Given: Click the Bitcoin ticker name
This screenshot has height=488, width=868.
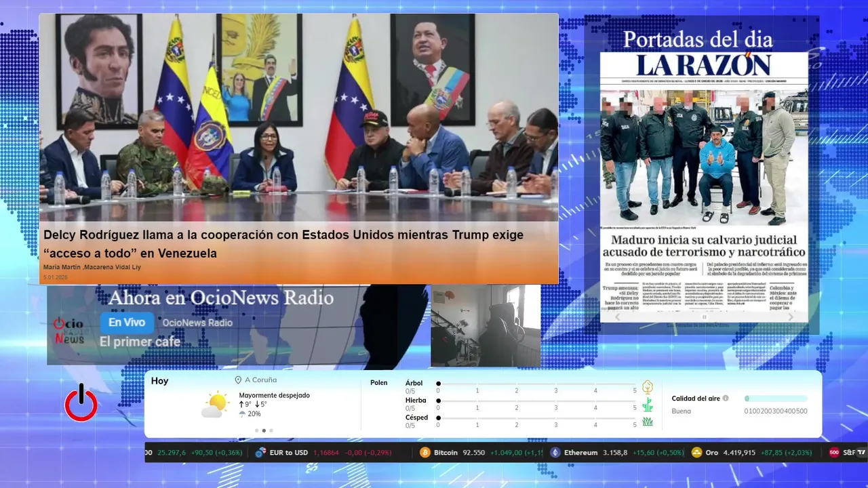Looking at the screenshot, I should [446, 453].
